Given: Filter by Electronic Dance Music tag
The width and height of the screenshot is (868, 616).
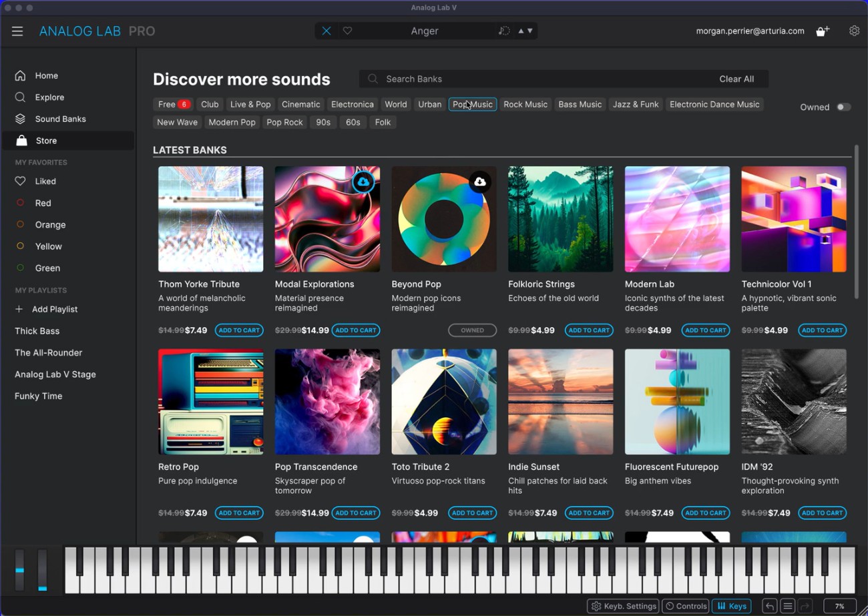Looking at the screenshot, I should [714, 104].
